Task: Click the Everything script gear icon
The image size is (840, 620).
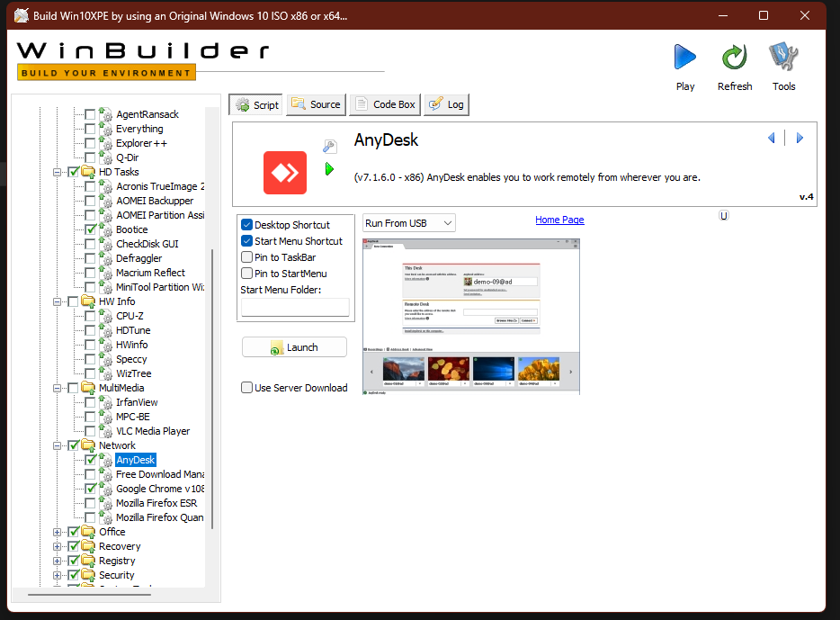Action: (x=106, y=129)
